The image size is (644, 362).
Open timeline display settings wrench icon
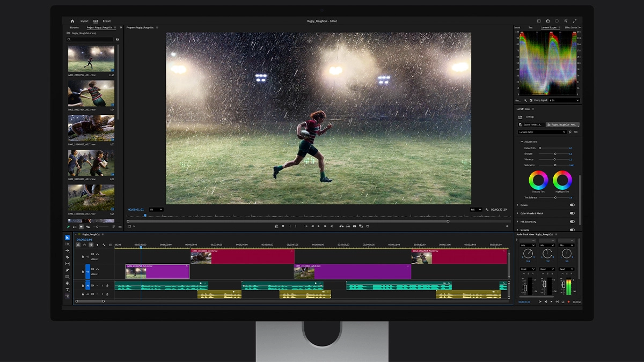(104, 245)
